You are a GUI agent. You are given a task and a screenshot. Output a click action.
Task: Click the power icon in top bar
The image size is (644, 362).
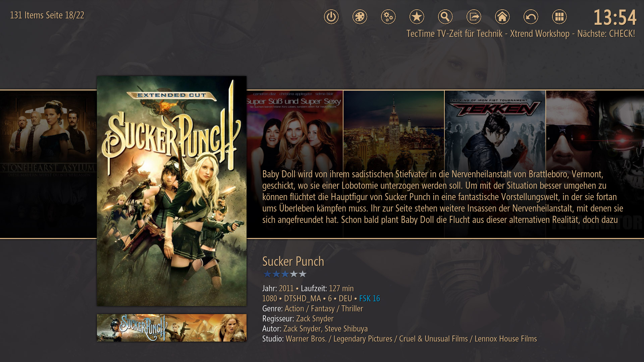pyautogui.click(x=331, y=17)
